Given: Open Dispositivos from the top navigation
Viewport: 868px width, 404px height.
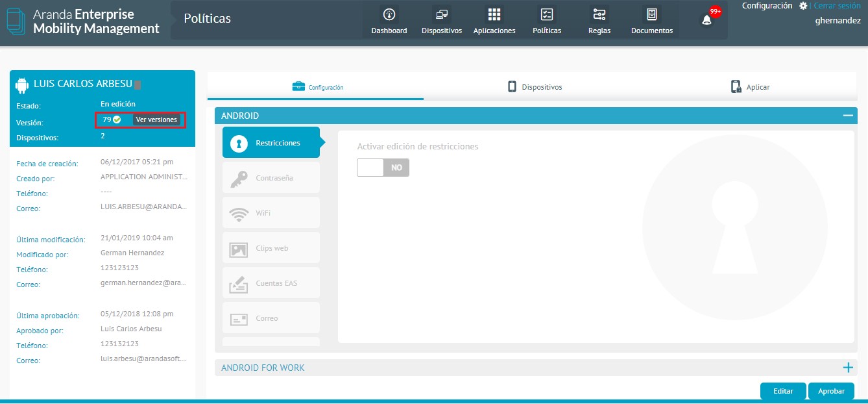Looking at the screenshot, I should (442, 15).
